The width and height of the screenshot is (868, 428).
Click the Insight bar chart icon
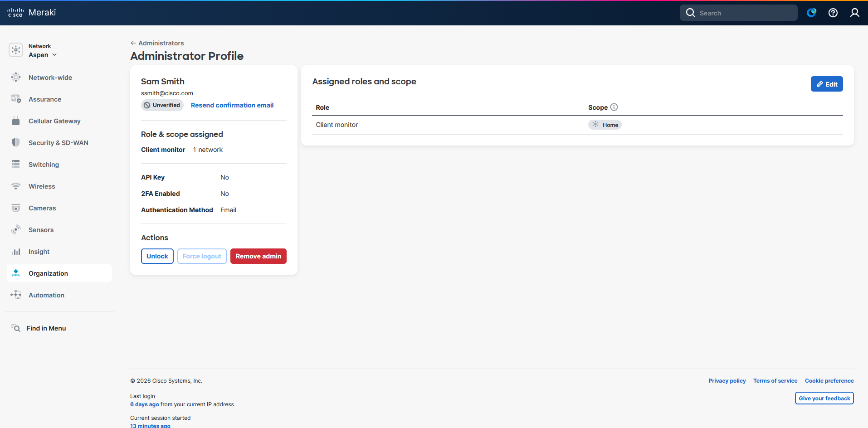click(x=16, y=252)
